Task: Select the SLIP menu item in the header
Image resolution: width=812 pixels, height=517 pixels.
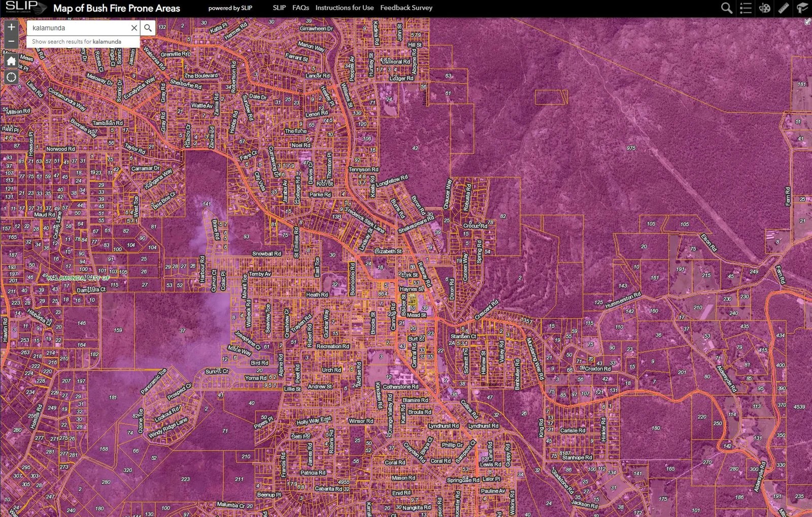Action: (279, 8)
